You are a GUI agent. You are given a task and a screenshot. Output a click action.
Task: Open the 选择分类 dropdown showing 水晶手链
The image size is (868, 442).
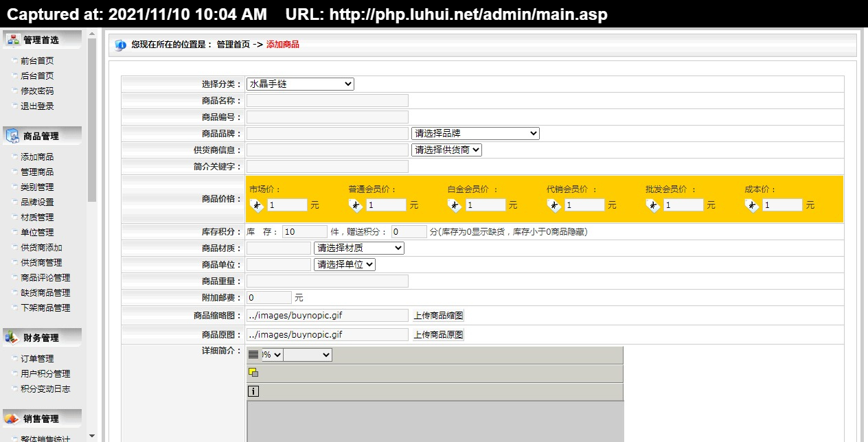(300, 84)
